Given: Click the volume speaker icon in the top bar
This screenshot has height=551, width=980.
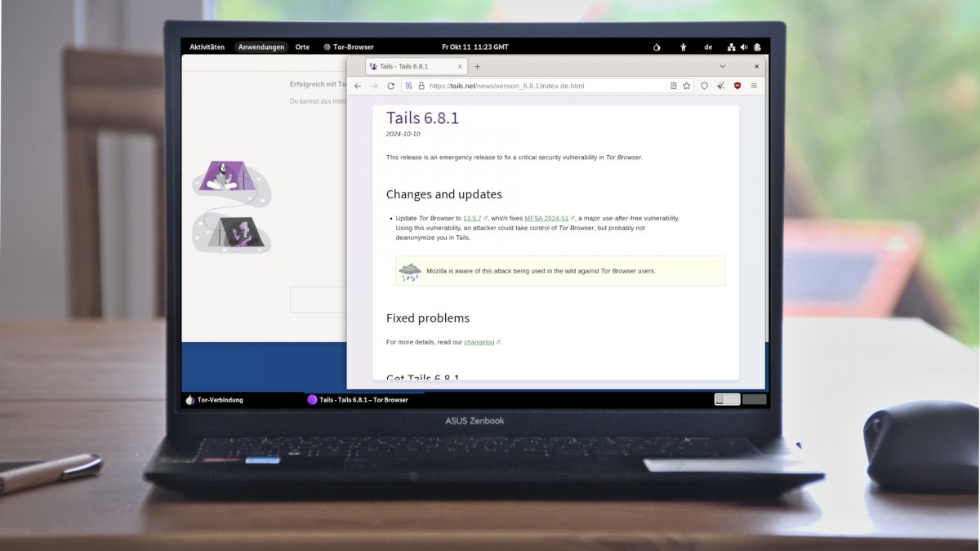Looking at the screenshot, I should click(745, 47).
